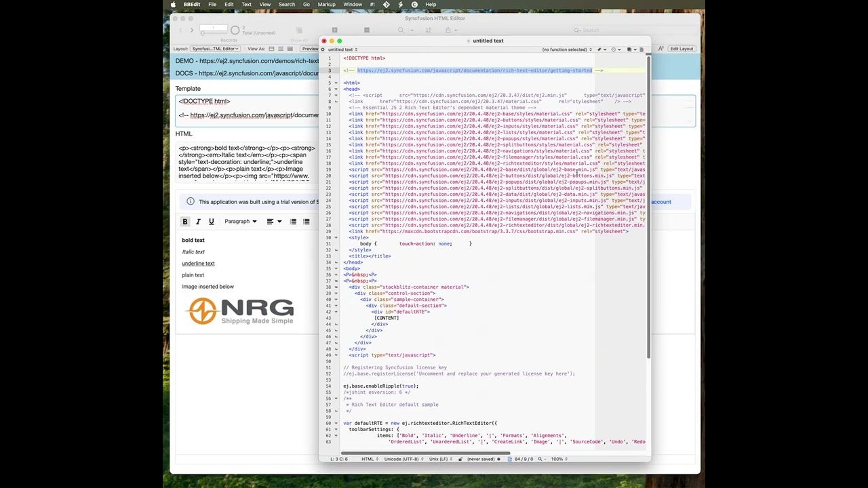
Task: Open the untitled text document popup
Action: click(x=342, y=49)
